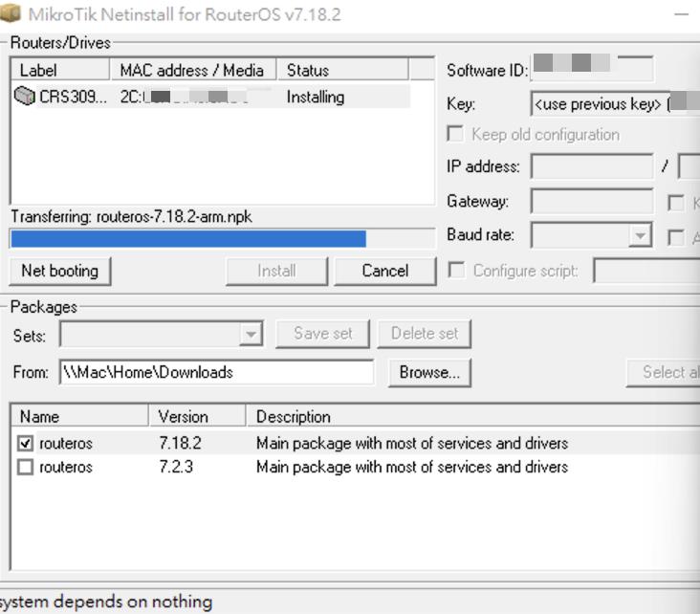Screen dimensions: 700x614
Task: Click the MAC address / Media column header
Action: [x=191, y=70]
